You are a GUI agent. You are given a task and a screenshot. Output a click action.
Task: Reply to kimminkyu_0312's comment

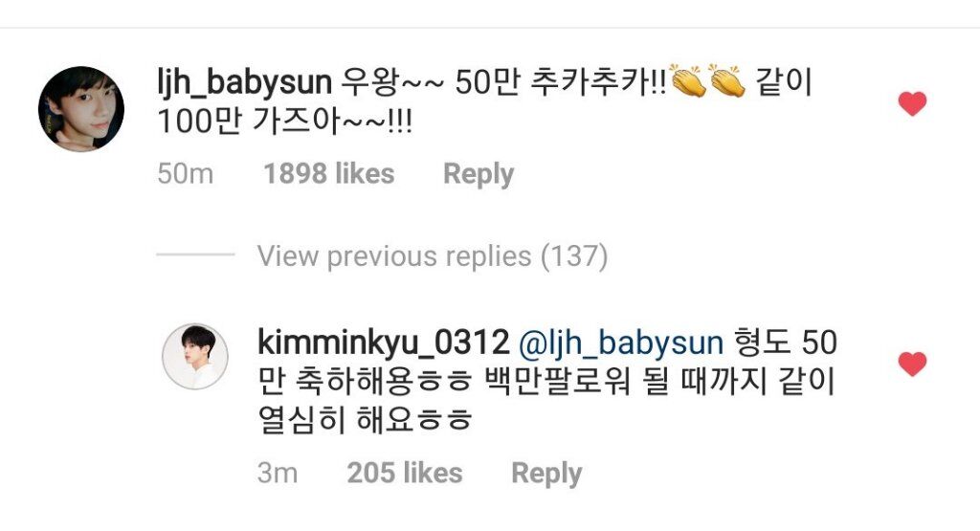[x=546, y=474]
